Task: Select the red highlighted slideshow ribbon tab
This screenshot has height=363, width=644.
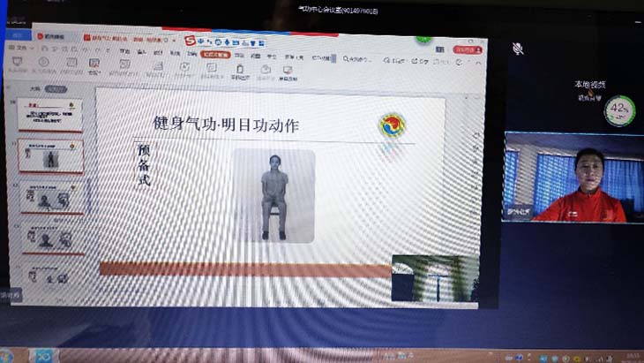Action: coord(216,53)
